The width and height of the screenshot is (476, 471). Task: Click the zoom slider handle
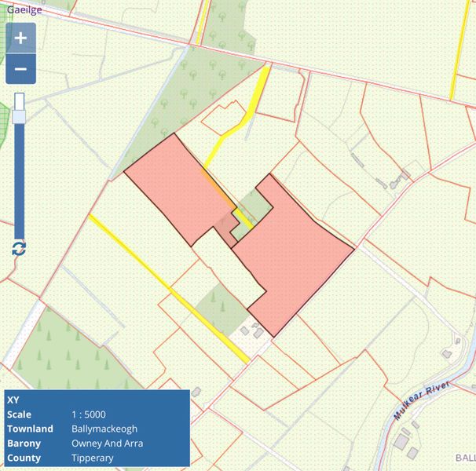19,117
